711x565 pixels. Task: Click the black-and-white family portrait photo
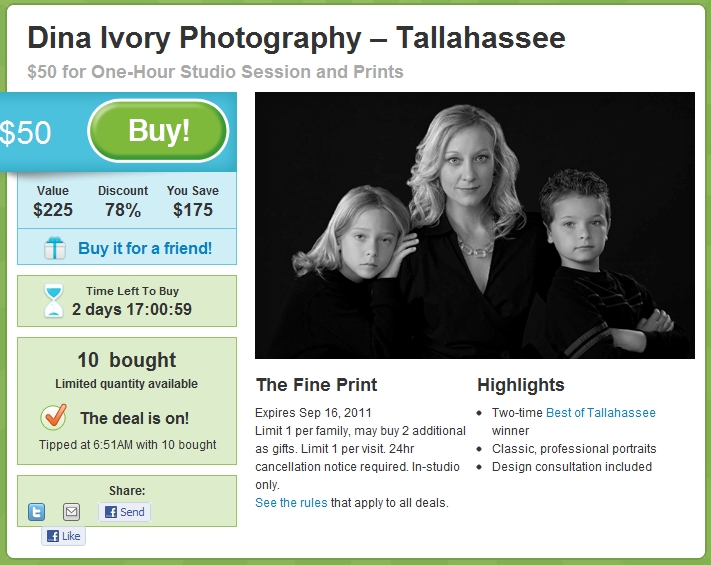[x=475, y=225]
